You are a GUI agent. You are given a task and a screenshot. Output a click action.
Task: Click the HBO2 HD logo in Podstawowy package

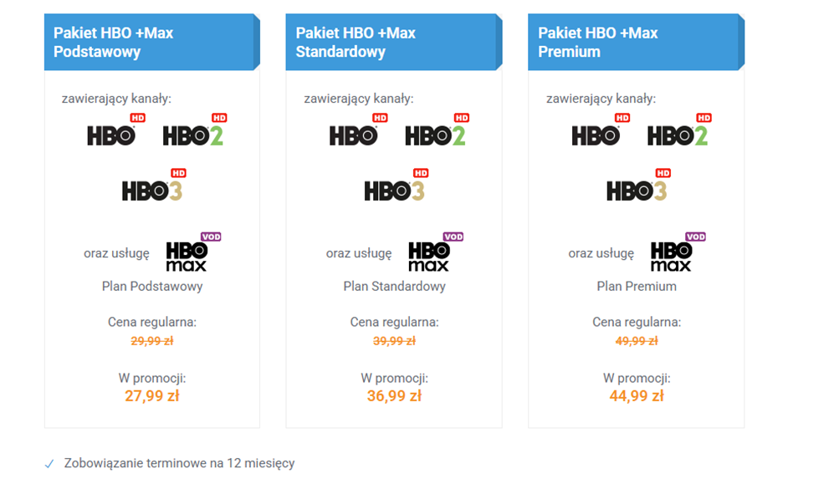(194, 131)
